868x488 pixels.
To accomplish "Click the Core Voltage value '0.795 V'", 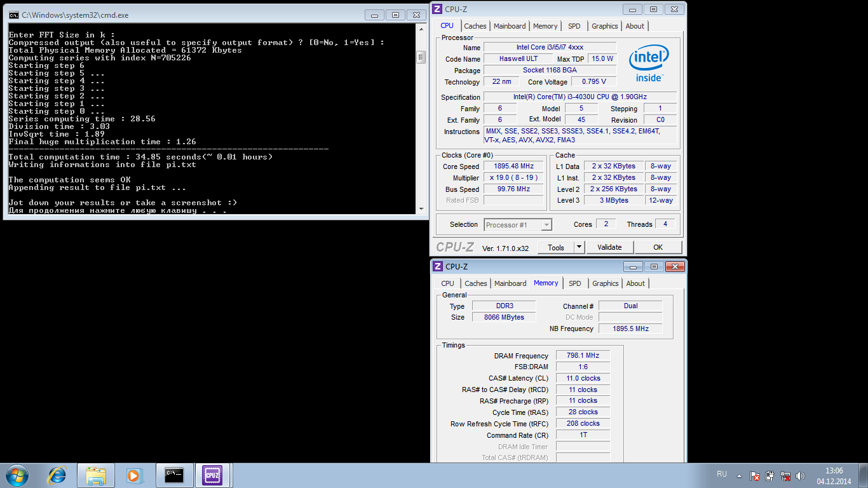I will [x=594, y=81].
